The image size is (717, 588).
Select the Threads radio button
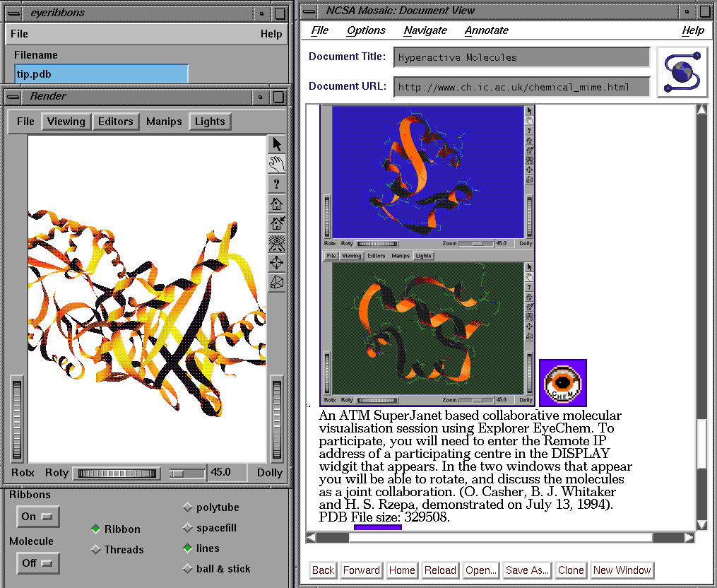pyautogui.click(x=96, y=550)
